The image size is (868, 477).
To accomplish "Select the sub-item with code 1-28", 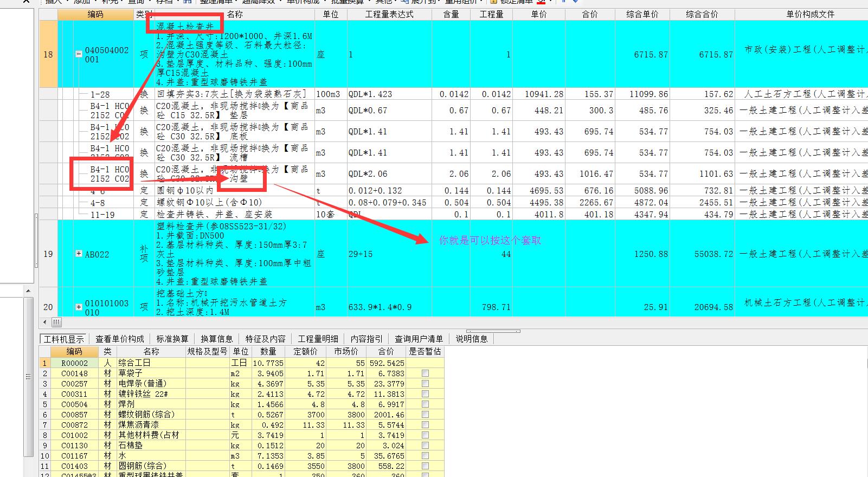I will pos(100,94).
